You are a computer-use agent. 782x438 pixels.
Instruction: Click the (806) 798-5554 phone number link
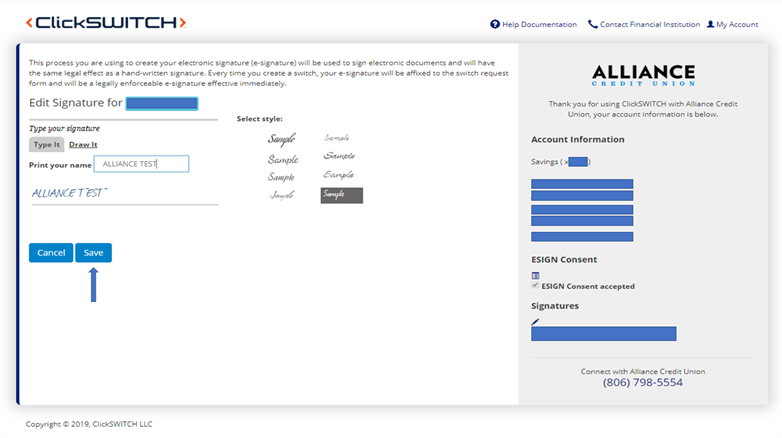pos(643,382)
